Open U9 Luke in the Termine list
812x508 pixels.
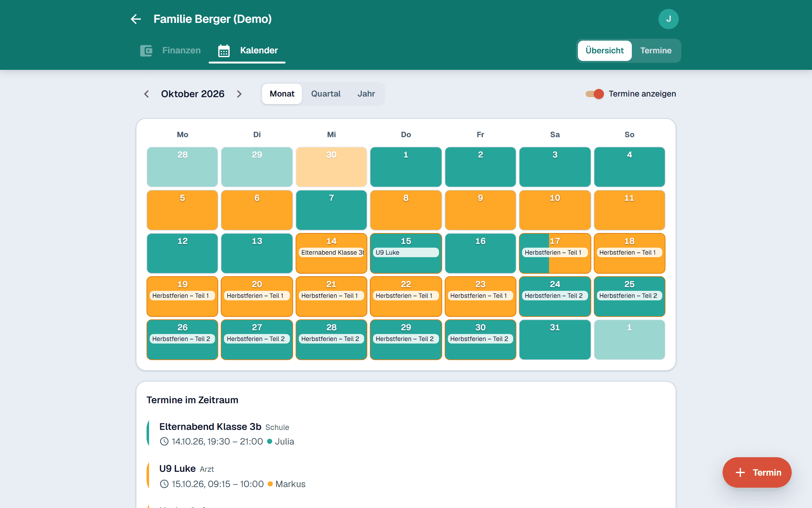click(177, 469)
